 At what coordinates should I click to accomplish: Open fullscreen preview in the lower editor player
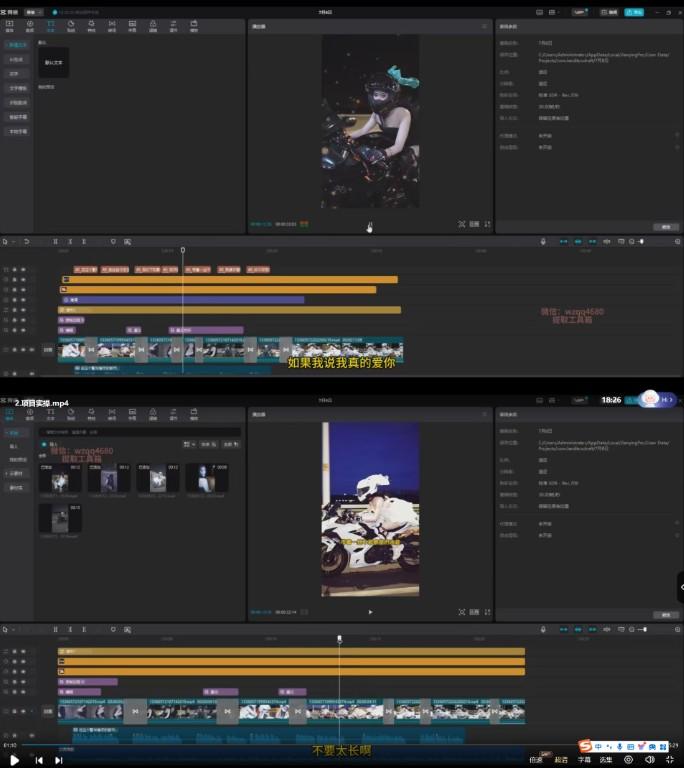click(488, 612)
